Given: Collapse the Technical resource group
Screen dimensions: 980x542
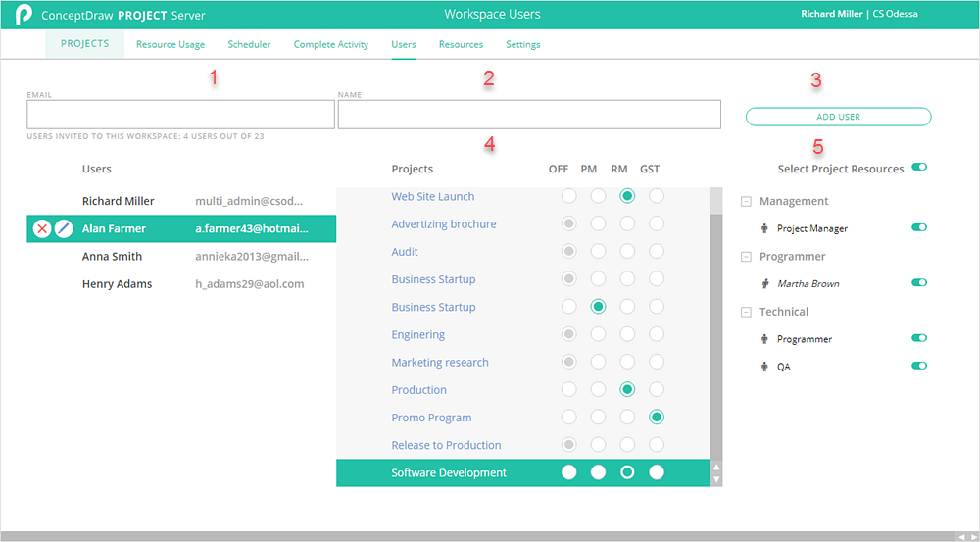Looking at the screenshot, I should coord(746,312).
